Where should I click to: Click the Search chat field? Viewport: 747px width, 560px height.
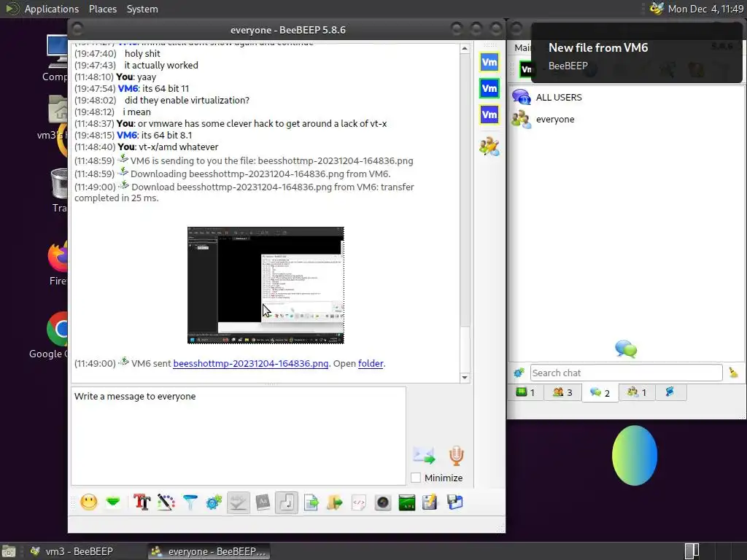pyautogui.click(x=626, y=373)
